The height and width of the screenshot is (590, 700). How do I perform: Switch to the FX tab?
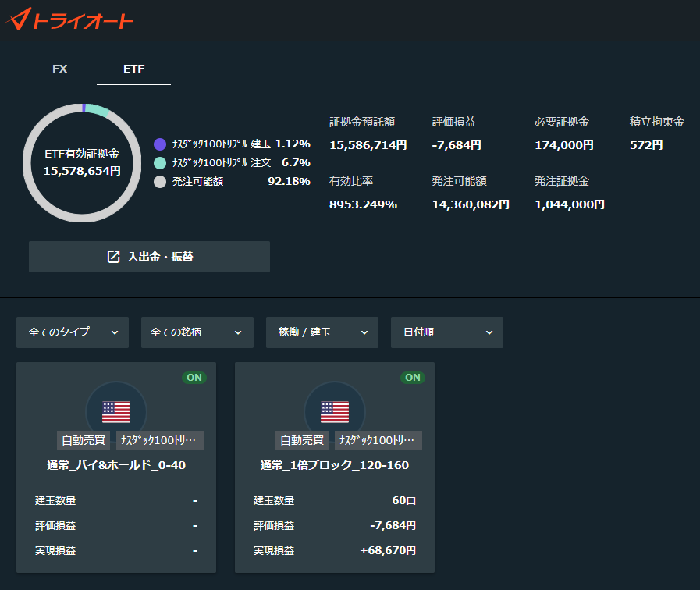tap(60, 69)
